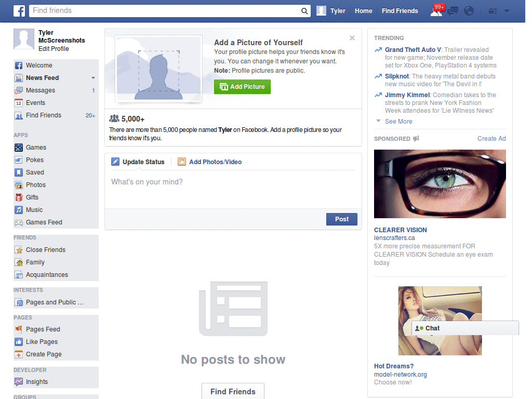532x399 pixels.
Task: Click the Acquaintances list icon
Action: pyautogui.click(x=19, y=275)
